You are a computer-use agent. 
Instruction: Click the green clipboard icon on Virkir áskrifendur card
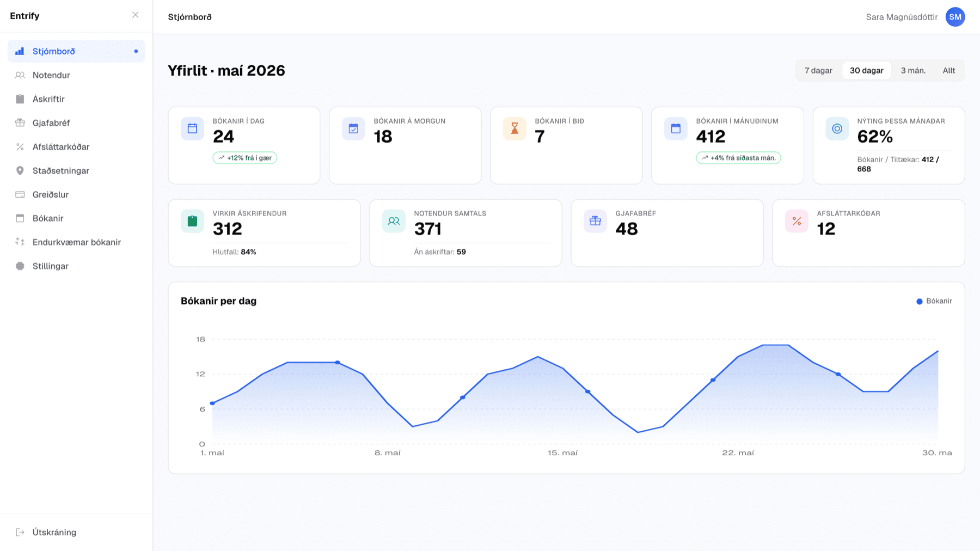point(192,221)
